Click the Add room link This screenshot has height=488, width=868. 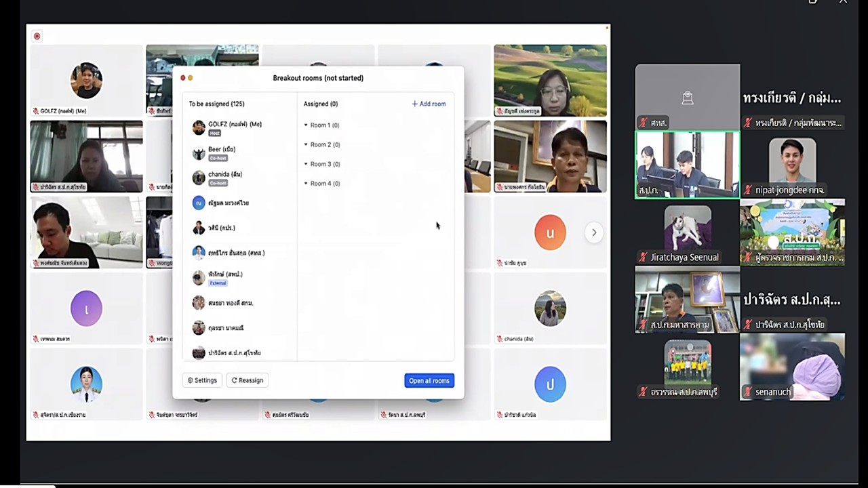[429, 104]
